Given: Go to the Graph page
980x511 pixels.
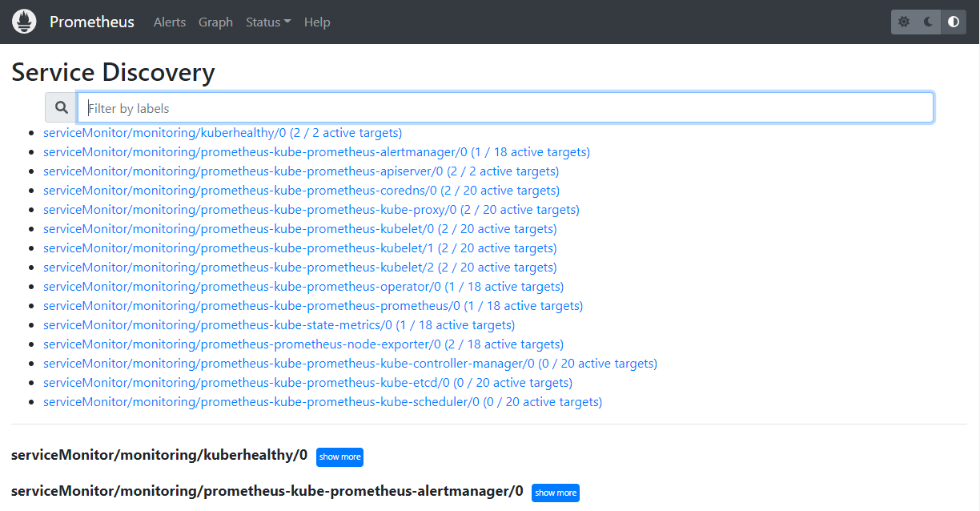Looking at the screenshot, I should 215,22.
